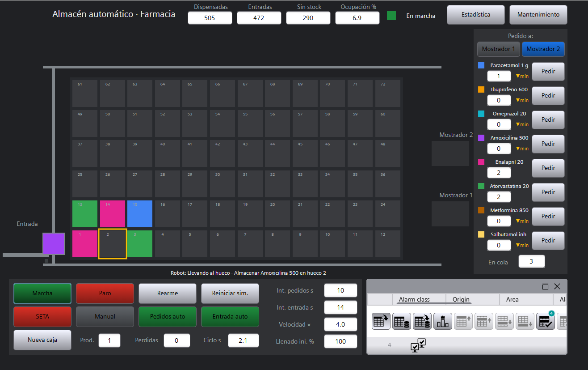This screenshot has width=588, height=370.
Task: Jump to the last alarm line
Action: click(x=525, y=321)
